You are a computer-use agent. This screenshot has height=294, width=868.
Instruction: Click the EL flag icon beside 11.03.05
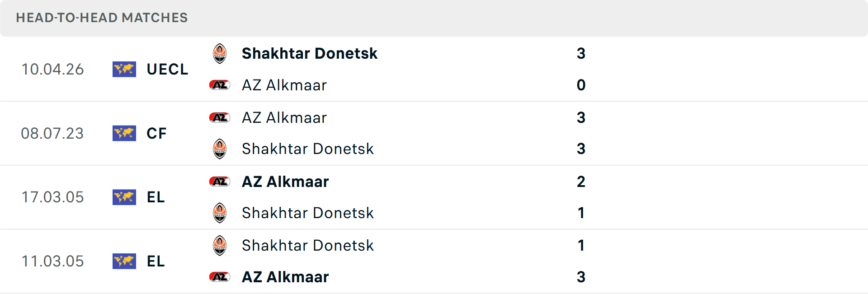pyautogui.click(x=124, y=261)
